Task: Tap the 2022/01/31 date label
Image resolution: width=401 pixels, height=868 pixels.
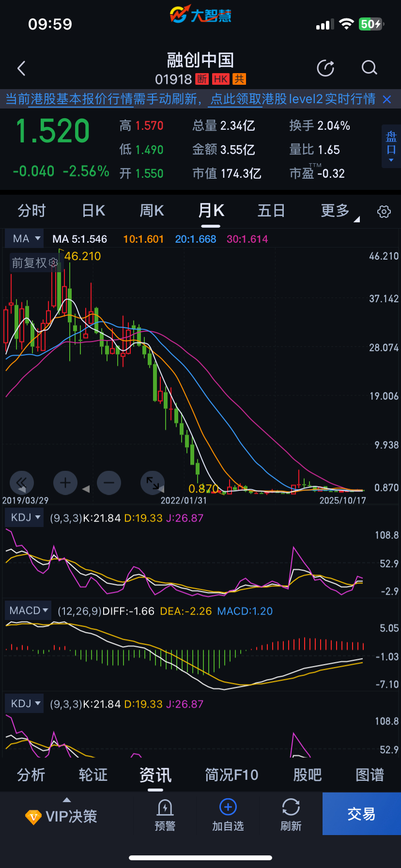Action: click(x=184, y=500)
